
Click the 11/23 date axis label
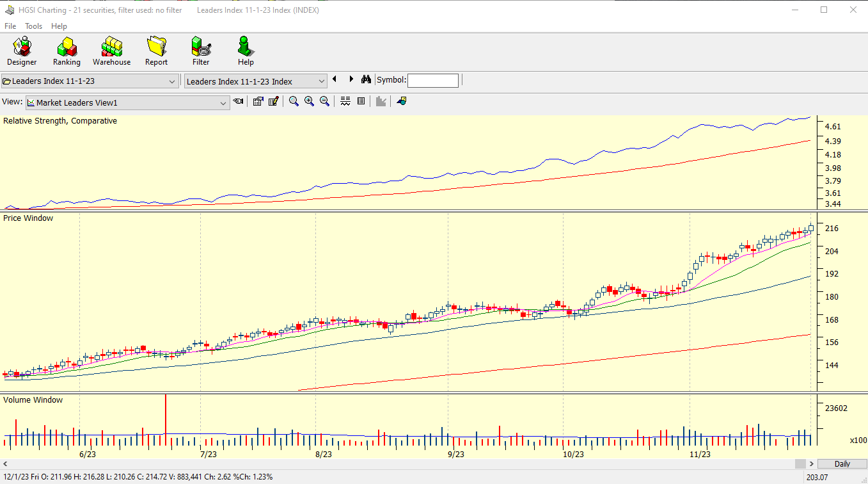700,454
